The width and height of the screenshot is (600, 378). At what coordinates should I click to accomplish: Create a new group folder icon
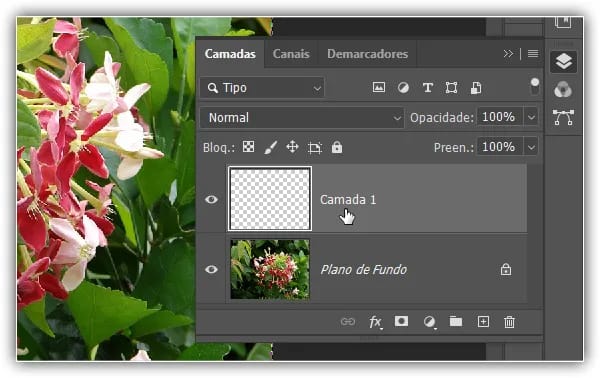tap(456, 321)
